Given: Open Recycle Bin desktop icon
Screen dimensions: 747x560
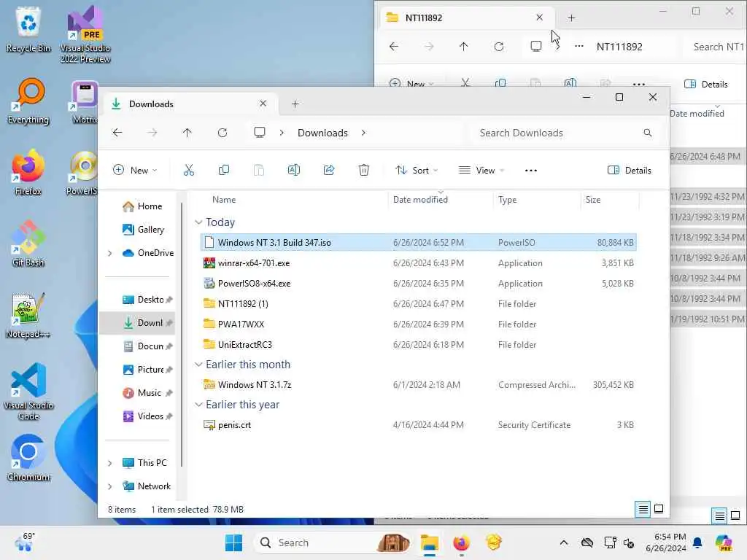Looking at the screenshot, I should [x=28, y=28].
